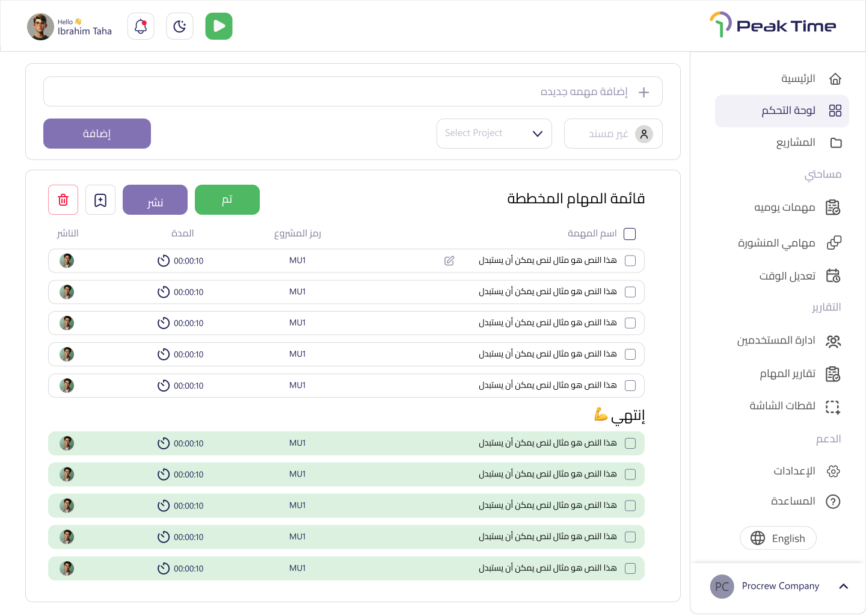Toggle dark mode moon icon
The height and width of the screenshot is (616, 866).
pyautogui.click(x=180, y=26)
